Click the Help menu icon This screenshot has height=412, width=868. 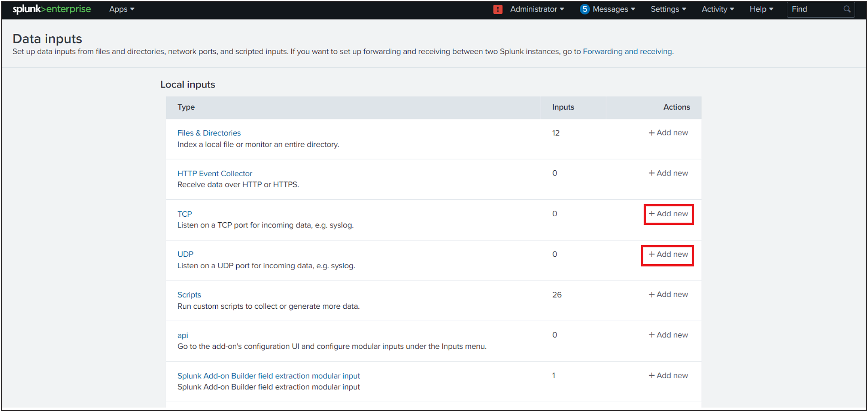[x=761, y=9]
